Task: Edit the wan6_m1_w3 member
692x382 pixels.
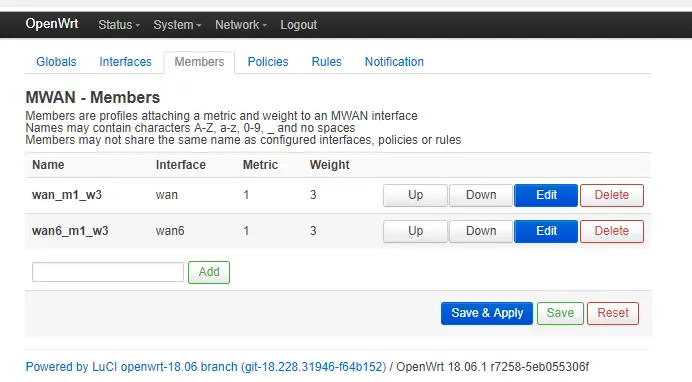Action: pyautogui.click(x=546, y=232)
